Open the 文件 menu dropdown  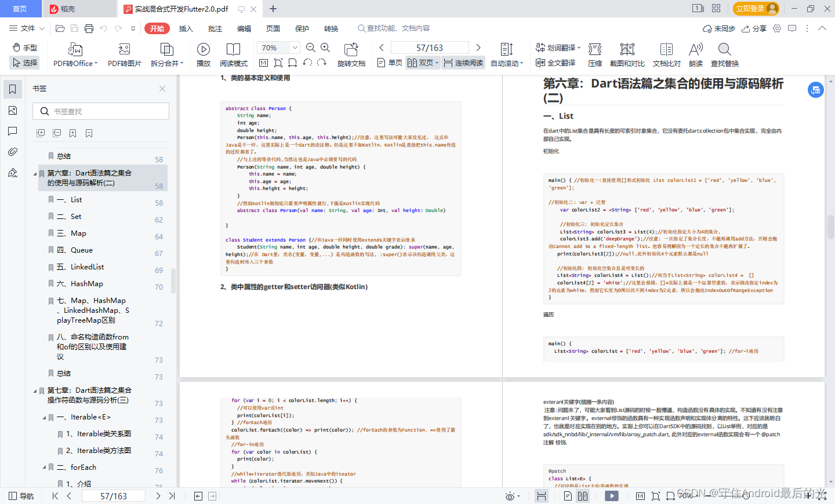[x=27, y=28]
